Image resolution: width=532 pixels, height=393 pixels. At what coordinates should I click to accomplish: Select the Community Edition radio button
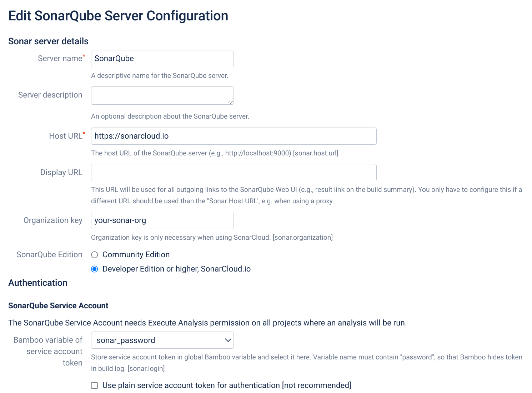94,255
